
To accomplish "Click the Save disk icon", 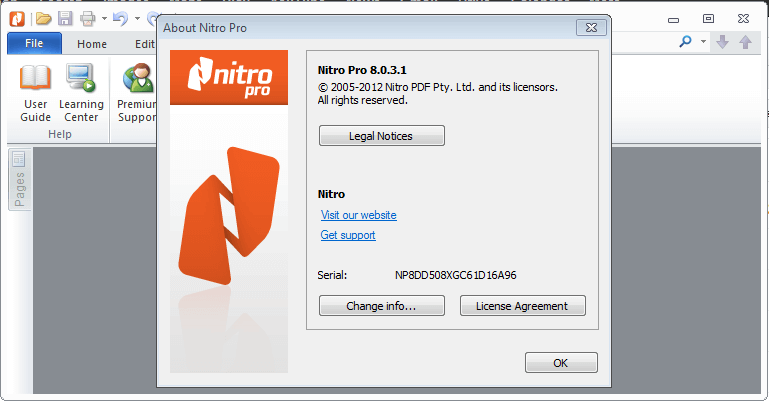I will [x=65, y=19].
